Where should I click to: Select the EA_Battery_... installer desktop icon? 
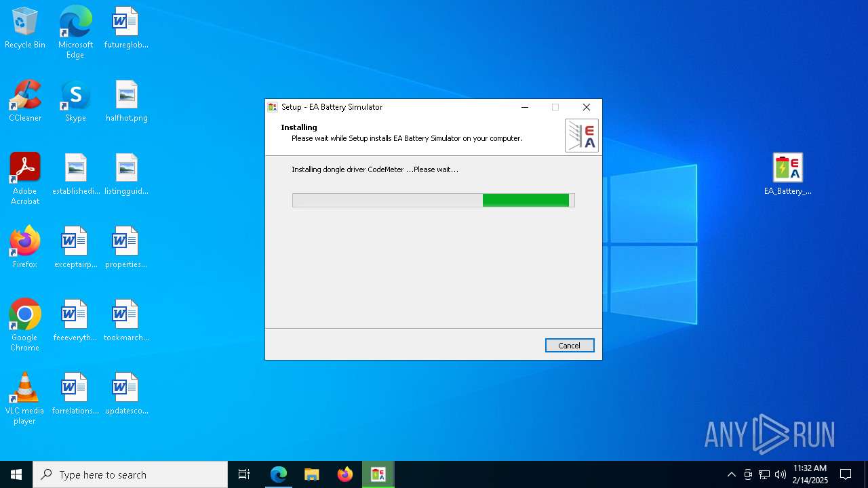(788, 174)
